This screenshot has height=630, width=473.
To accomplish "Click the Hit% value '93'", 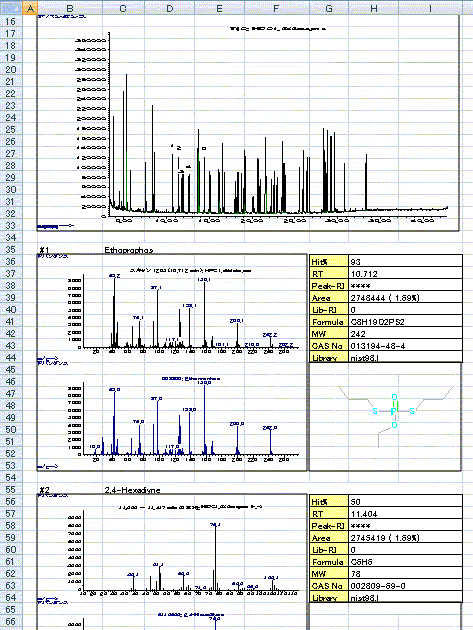I will tap(405, 262).
